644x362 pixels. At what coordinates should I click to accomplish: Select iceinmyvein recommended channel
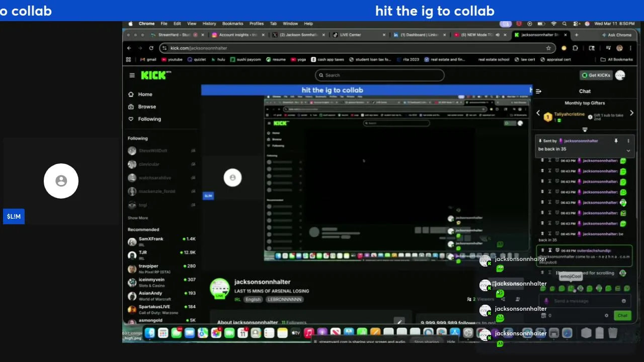click(x=162, y=282)
